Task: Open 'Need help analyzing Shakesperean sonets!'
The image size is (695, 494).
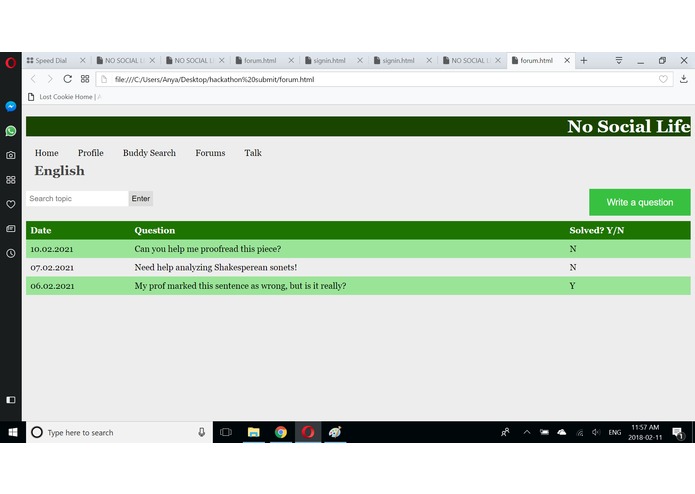Action: (215, 268)
